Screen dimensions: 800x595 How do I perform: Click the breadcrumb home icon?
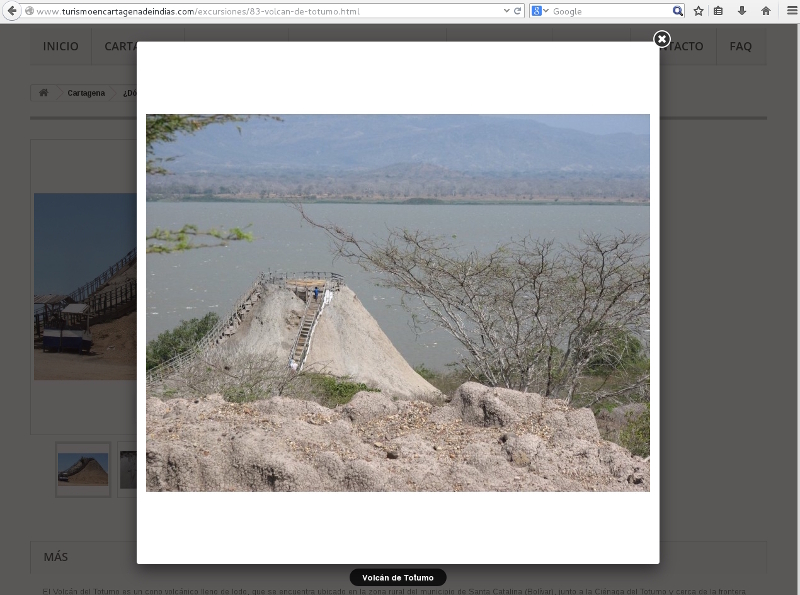pyautogui.click(x=44, y=93)
